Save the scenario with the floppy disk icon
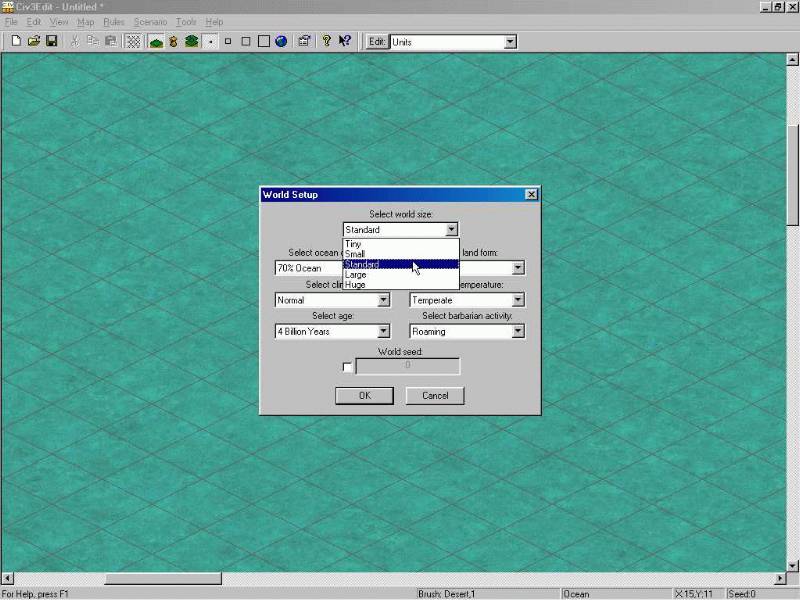This screenshot has width=800, height=600. pos(52,41)
